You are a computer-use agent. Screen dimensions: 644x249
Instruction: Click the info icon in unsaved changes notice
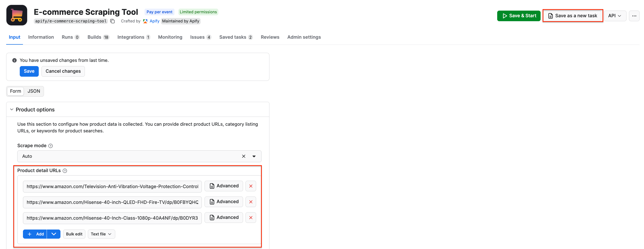tap(15, 60)
